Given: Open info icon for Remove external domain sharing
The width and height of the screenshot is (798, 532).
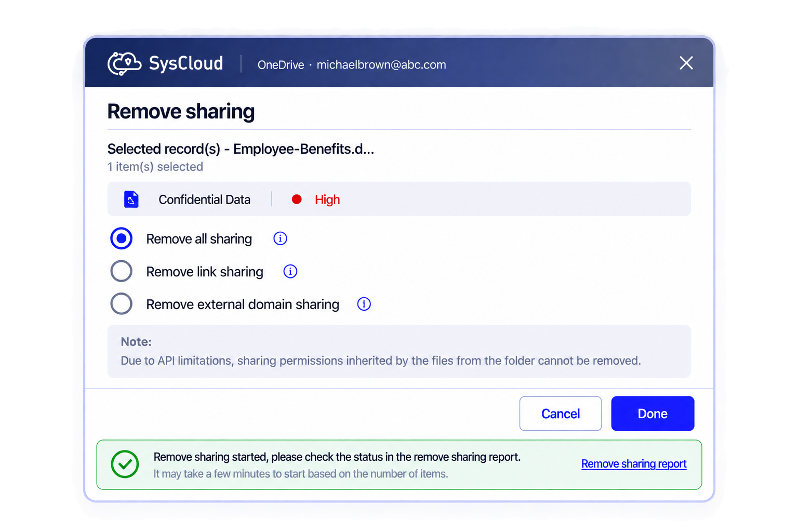Looking at the screenshot, I should click(x=364, y=304).
